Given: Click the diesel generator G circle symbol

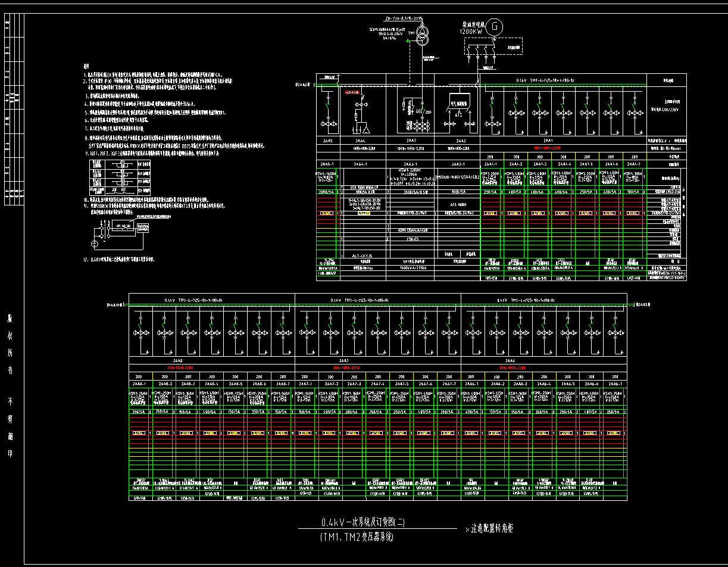Looking at the screenshot, I should coord(493,26).
